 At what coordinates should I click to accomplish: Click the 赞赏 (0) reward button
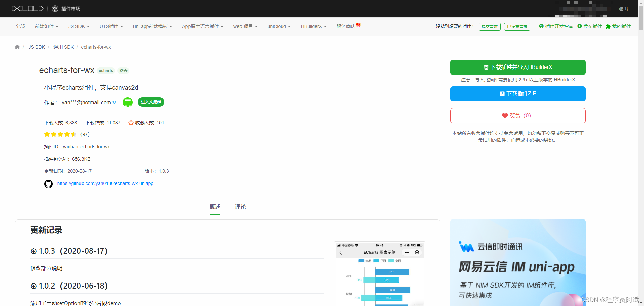(518, 116)
